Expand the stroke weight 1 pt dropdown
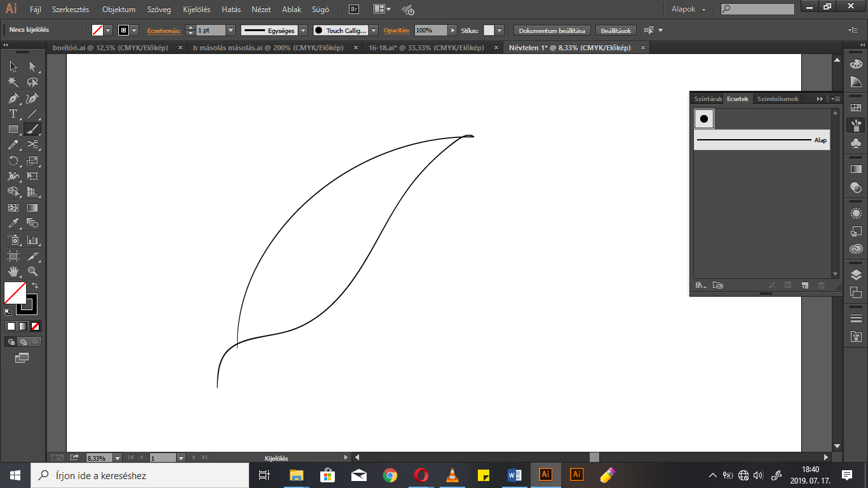868x488 pixels. (230, 30)
